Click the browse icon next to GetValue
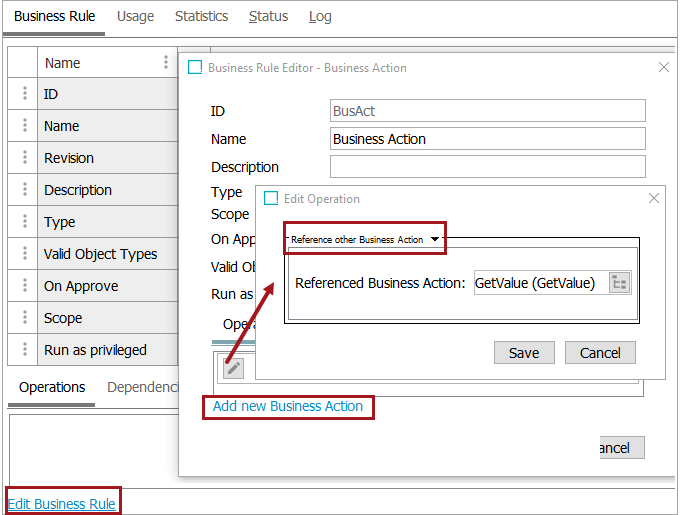This screenshot has height=515, width=680. [x=619, y=283]
